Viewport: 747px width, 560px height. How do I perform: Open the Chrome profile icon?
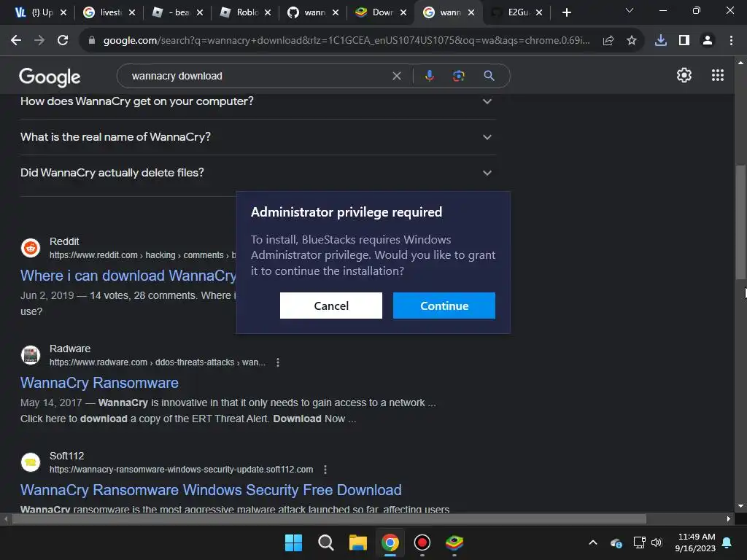coord(708,41)
